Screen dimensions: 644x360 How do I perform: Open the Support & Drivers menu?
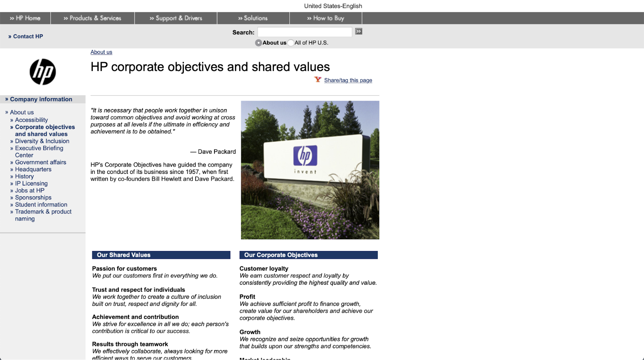(176, 18)
